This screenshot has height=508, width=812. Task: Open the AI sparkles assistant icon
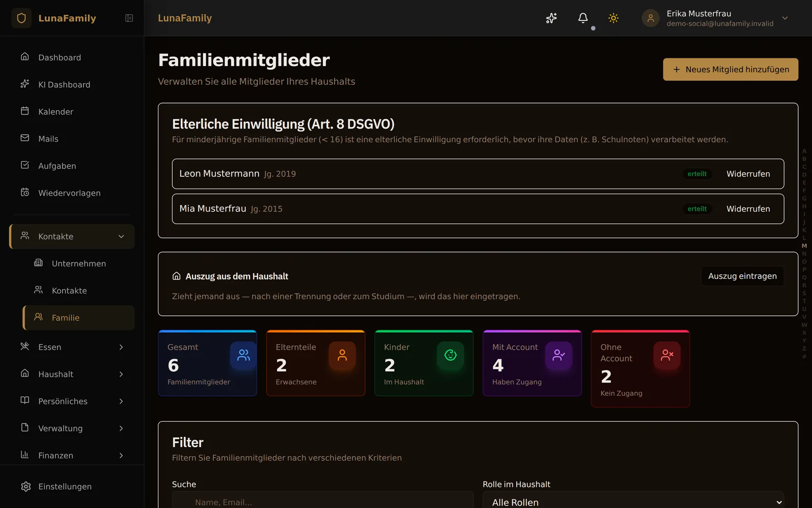pos(552,18)
